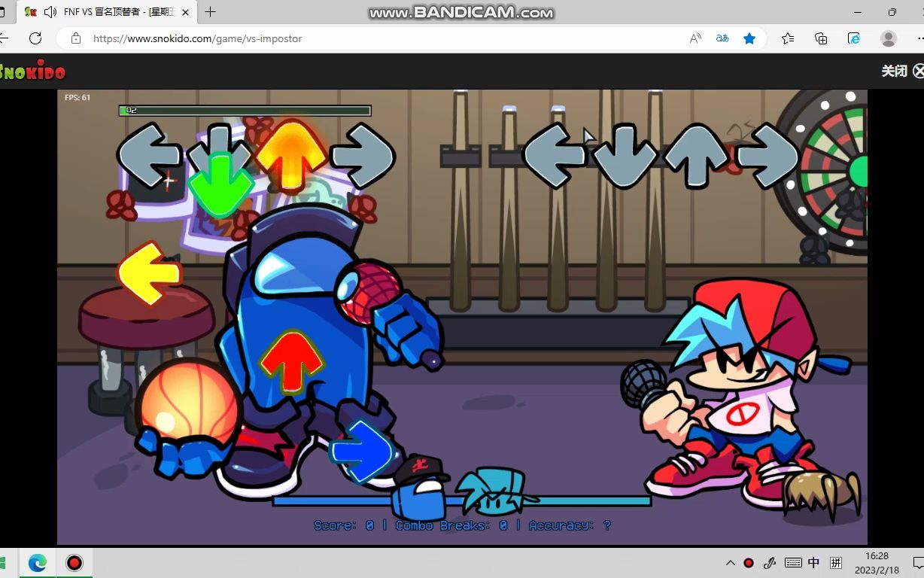The image size is (924, 578).
Task: Click the blue right-arrow note
Action: tap(363, 452)
